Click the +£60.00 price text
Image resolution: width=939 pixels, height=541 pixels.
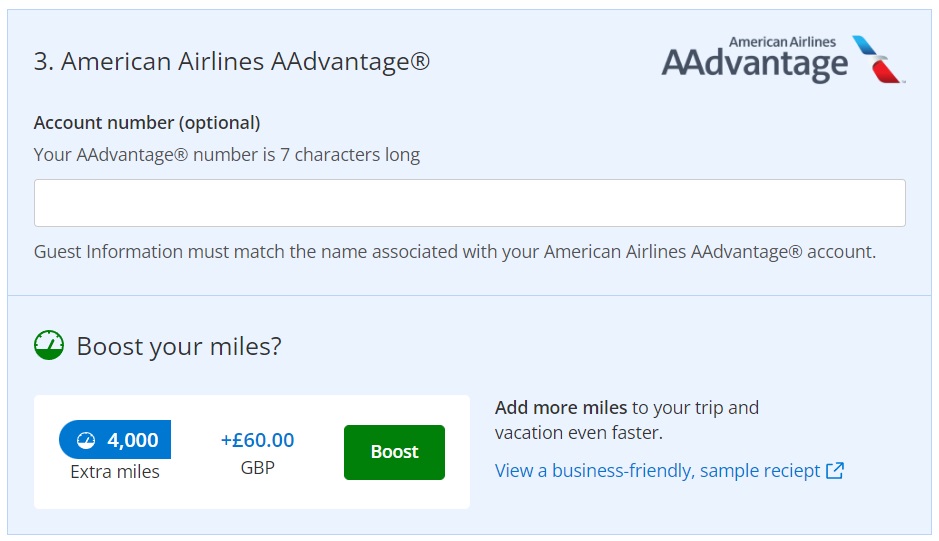pos(257,440)
